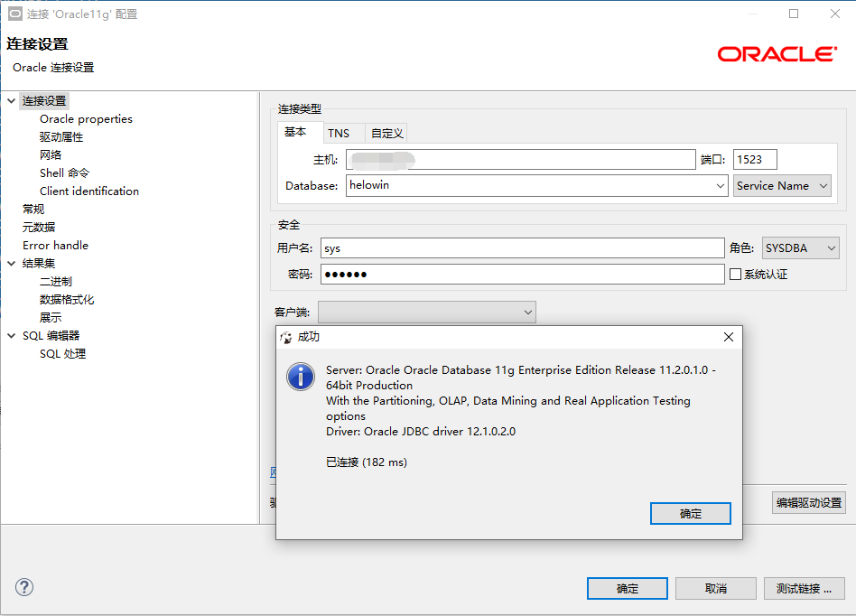Screen dimensions: 856x616
Task: Collapse the 结果集 tree node
Action: click(11, 264)
